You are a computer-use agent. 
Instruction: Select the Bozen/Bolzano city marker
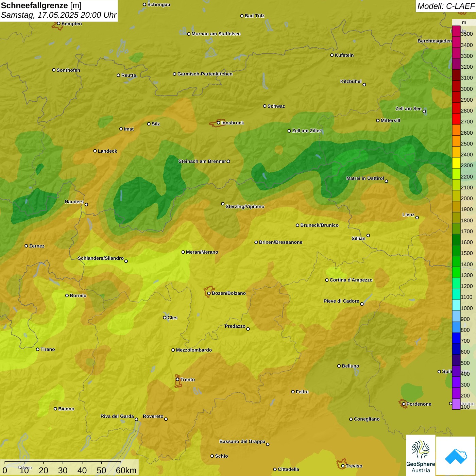pos(209,293)
